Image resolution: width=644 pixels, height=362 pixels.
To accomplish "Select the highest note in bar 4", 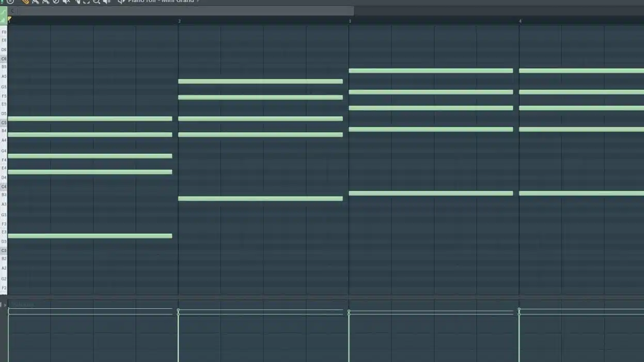I will (x=582, y=71).
